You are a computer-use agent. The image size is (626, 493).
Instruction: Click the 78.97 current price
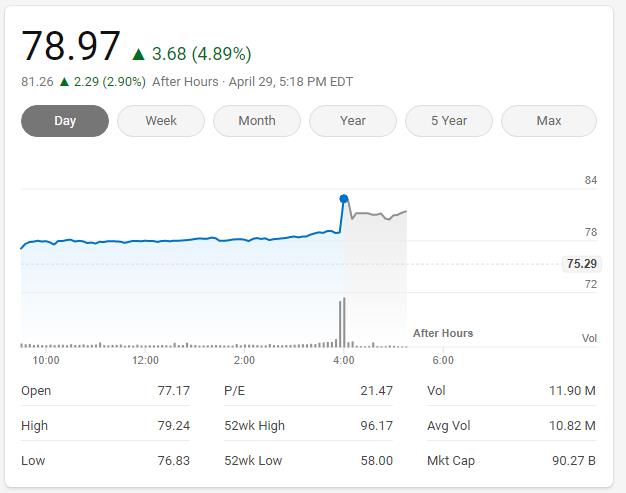(71, 47)
